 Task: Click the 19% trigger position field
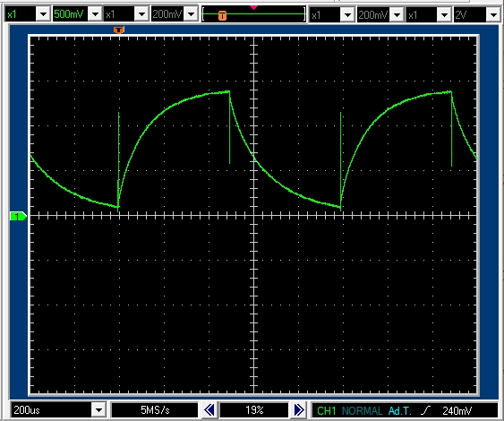pyautogui.click(x=254, y=410)
